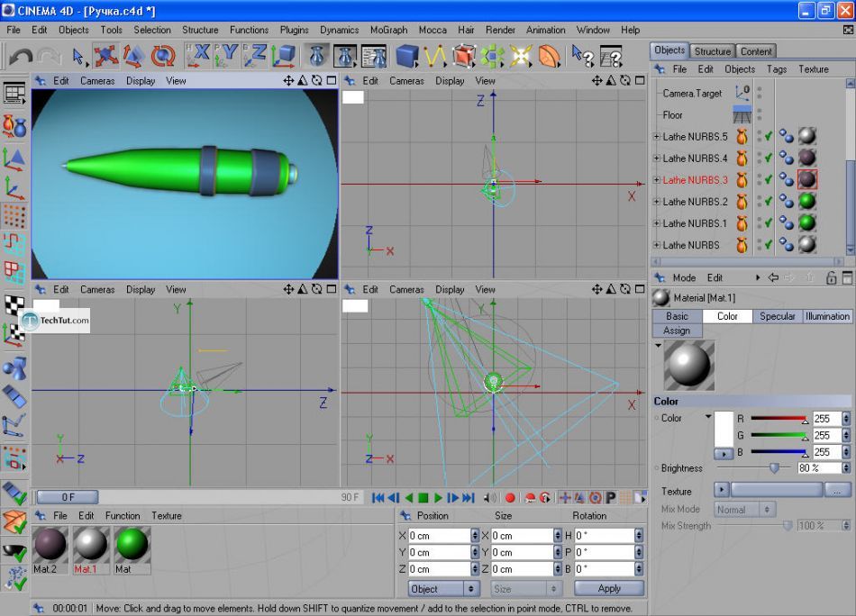Select the green Mat material thumbnail
Screen dimensions: 856x616
[132, 545]
